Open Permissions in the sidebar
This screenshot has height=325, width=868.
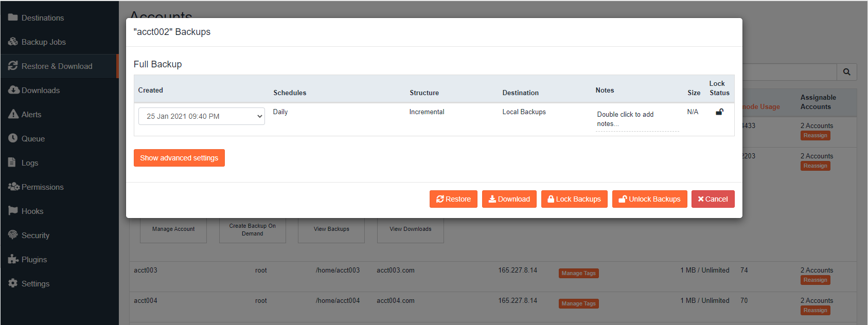pos(59,187)
